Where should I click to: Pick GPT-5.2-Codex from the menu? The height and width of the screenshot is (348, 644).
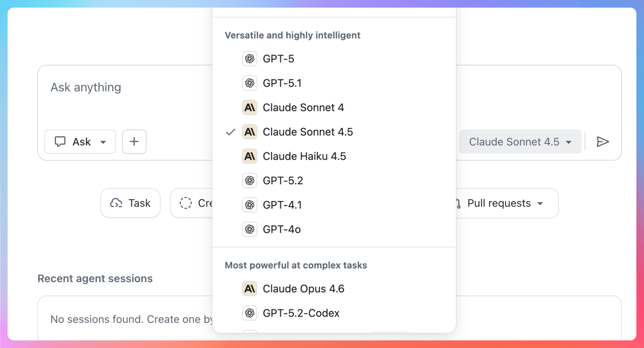click(x=301, y=313)
